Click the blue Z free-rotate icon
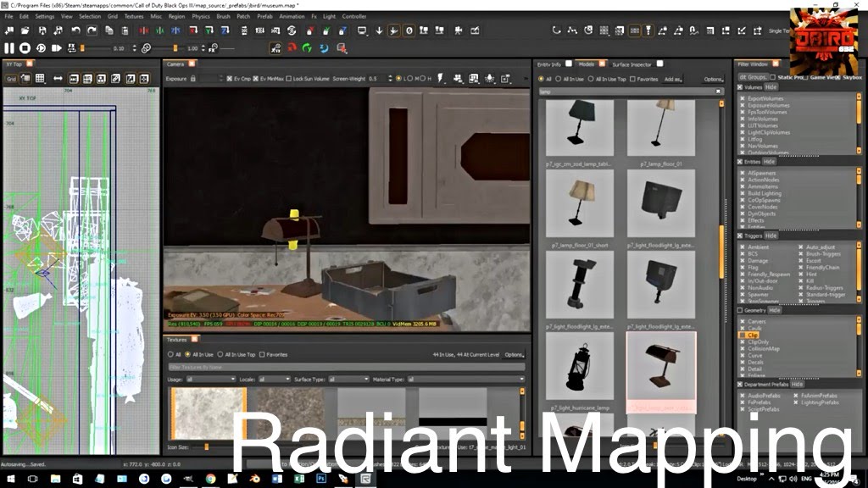Screen dimensions: 868x488 [325, 48]
